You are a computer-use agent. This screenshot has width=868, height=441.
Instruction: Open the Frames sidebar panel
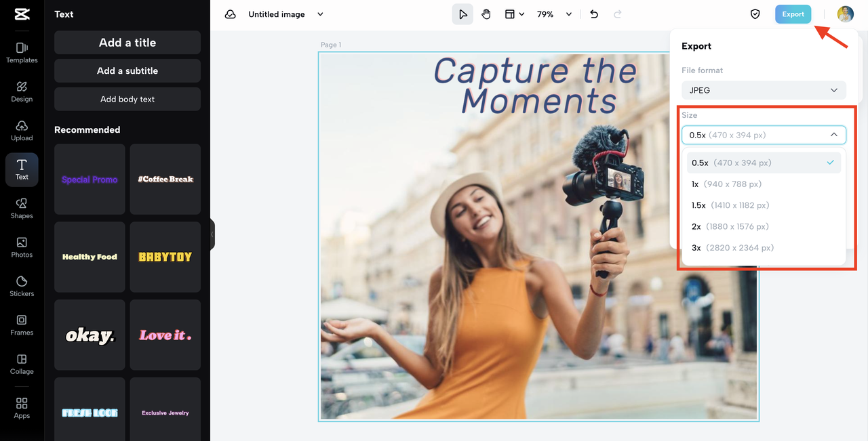22,325
